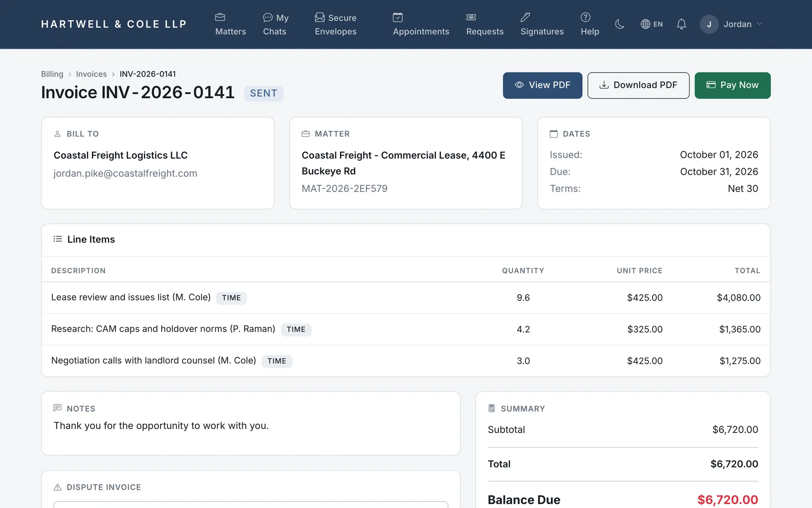Click the Line Items list icon
Viewport: 812px width, 508px height.
[58, 239]
